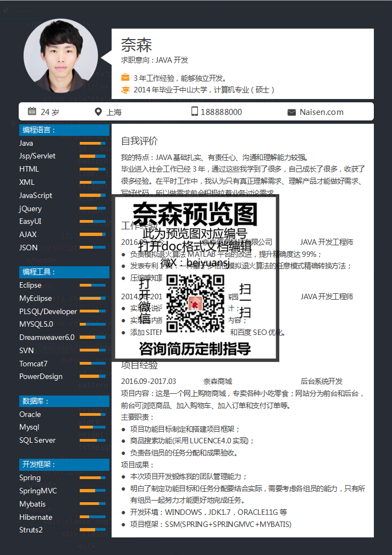392x555 pixels.
Task: Click the location pin icon beside 上海
Action: [x=98, y=112]
